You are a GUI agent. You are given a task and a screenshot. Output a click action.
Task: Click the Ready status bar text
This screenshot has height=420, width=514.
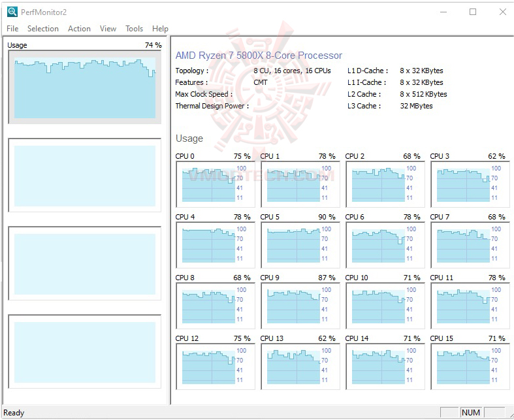point(14,412)
